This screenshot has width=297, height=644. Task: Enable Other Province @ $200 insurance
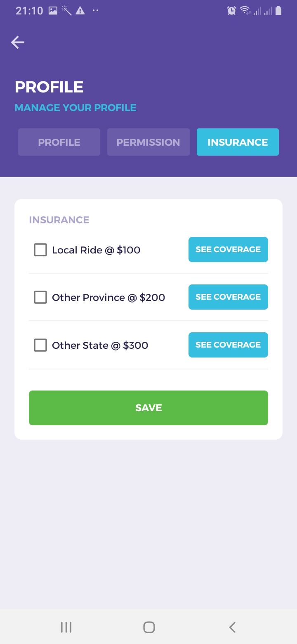click(40, 297)
